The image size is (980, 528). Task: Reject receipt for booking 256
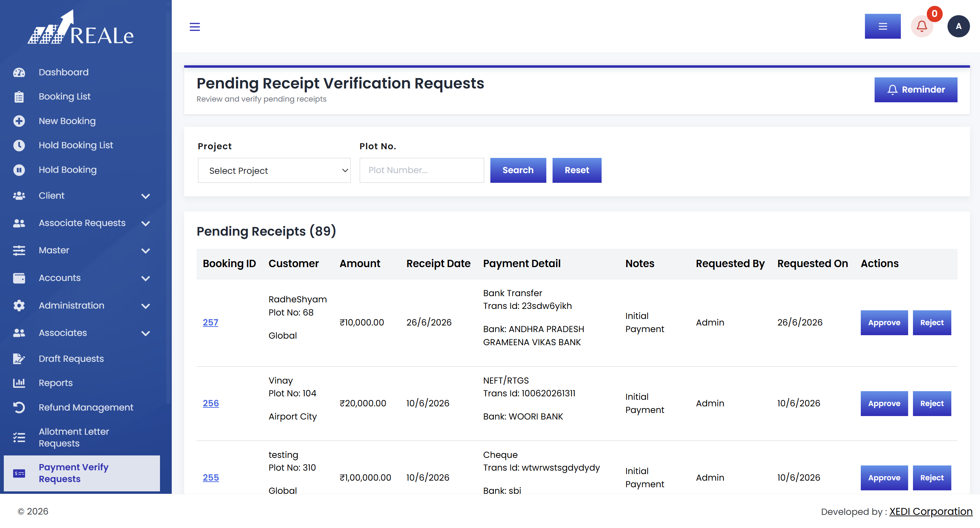click(932, 404)
